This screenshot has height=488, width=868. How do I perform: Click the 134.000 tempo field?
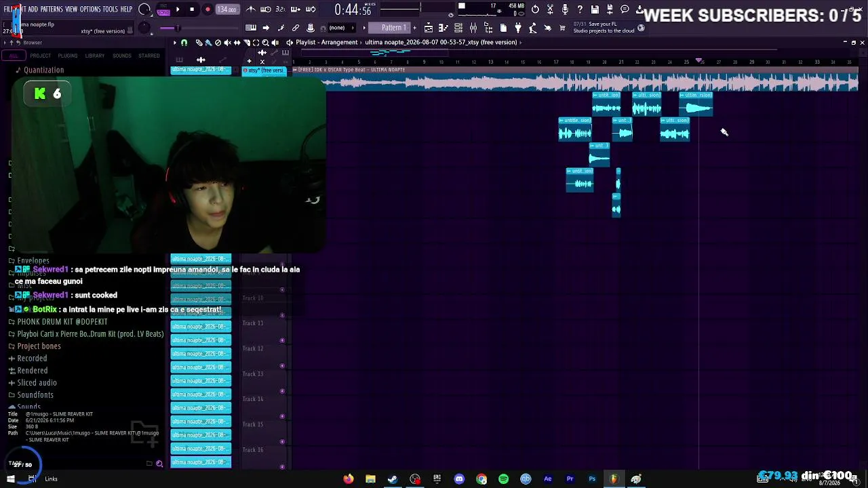coord(226,9)
